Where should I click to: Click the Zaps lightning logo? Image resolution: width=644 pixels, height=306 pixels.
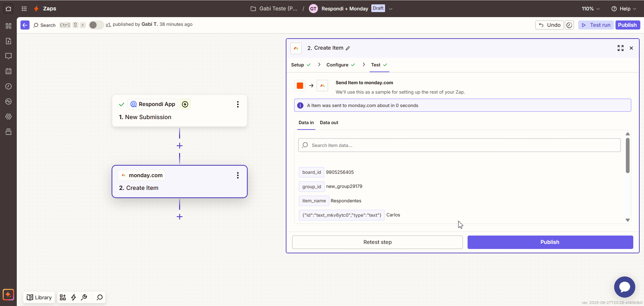click(x=36, y=9)
